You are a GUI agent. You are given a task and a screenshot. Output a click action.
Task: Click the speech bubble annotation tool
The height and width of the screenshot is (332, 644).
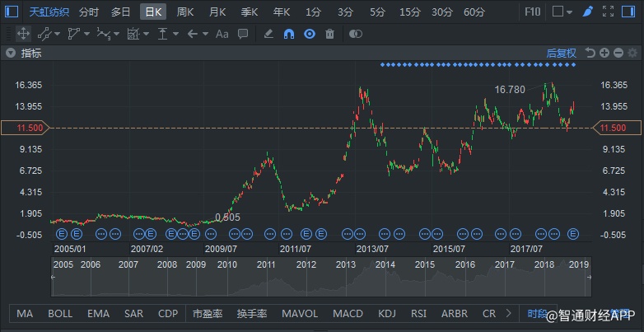point(243,34)
